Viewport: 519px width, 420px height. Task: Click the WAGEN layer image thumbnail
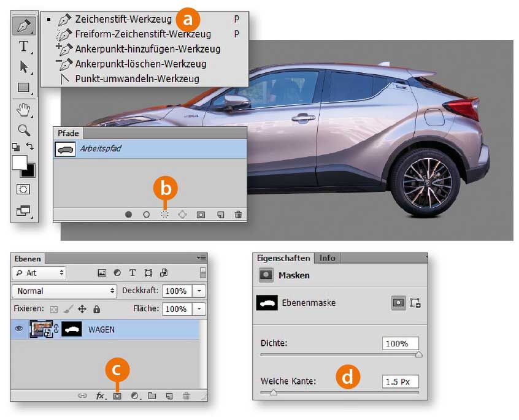pos(41,329)
